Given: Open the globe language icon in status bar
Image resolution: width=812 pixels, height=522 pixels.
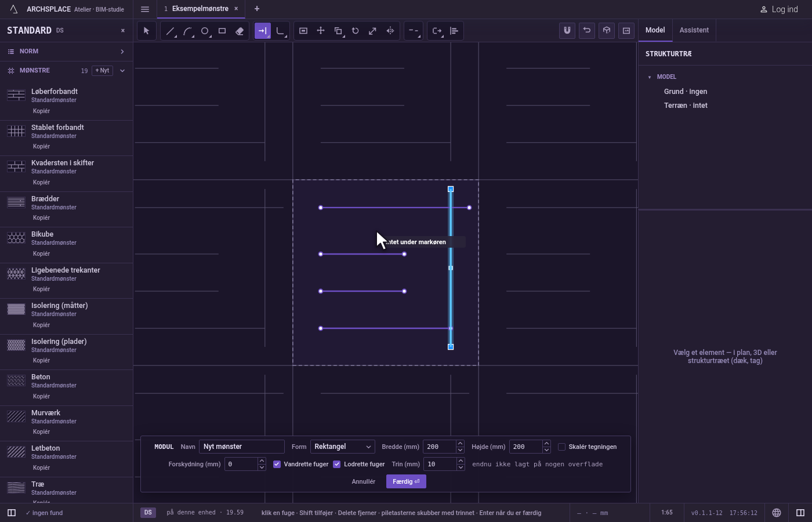Looking at the screenshot, I should pos(777,513).
